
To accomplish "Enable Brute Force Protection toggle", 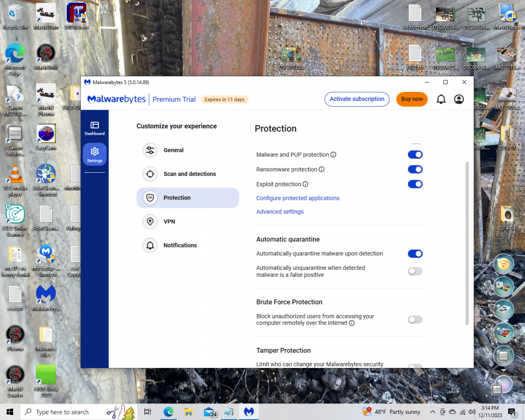I will click(415, 320).
